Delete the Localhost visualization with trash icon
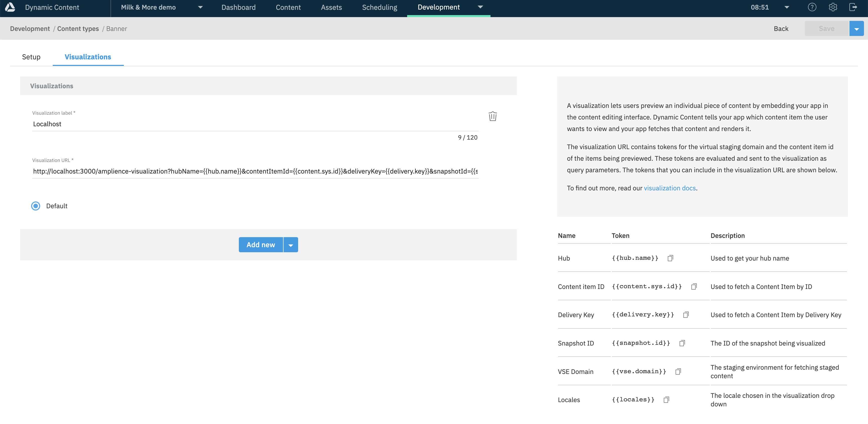868x424 pixels. coord(492,116)
